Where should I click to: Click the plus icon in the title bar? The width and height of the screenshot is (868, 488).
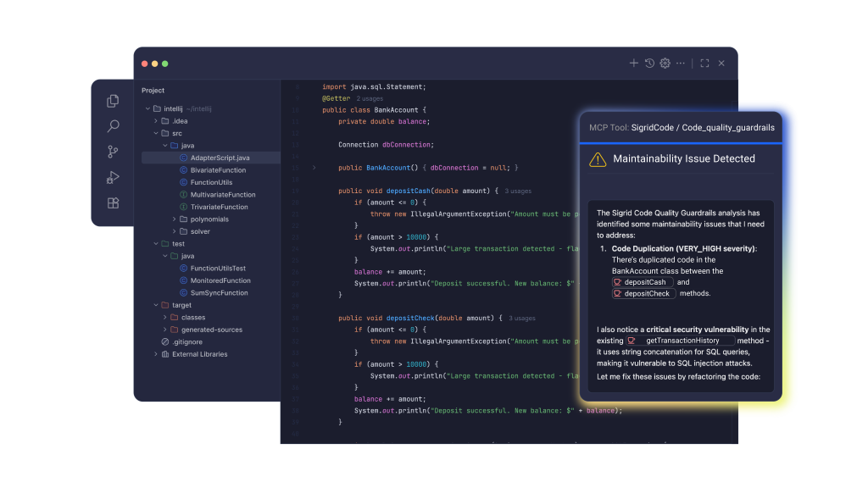[634, 63]
